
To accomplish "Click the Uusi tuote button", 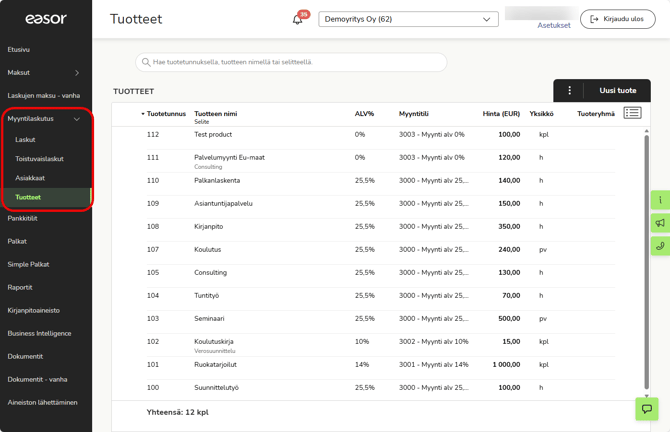I will (x=617, y=91).
